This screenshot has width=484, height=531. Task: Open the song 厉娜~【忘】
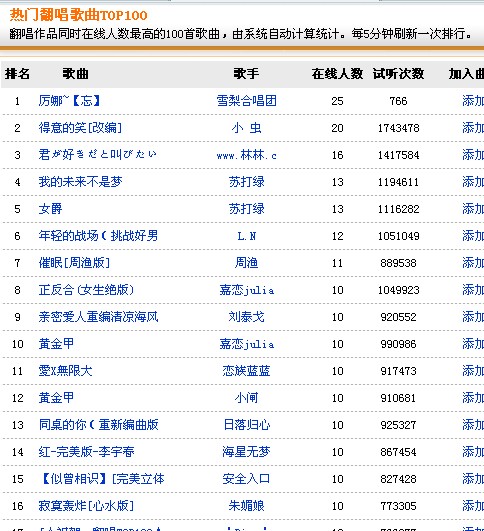click(69, 101)
